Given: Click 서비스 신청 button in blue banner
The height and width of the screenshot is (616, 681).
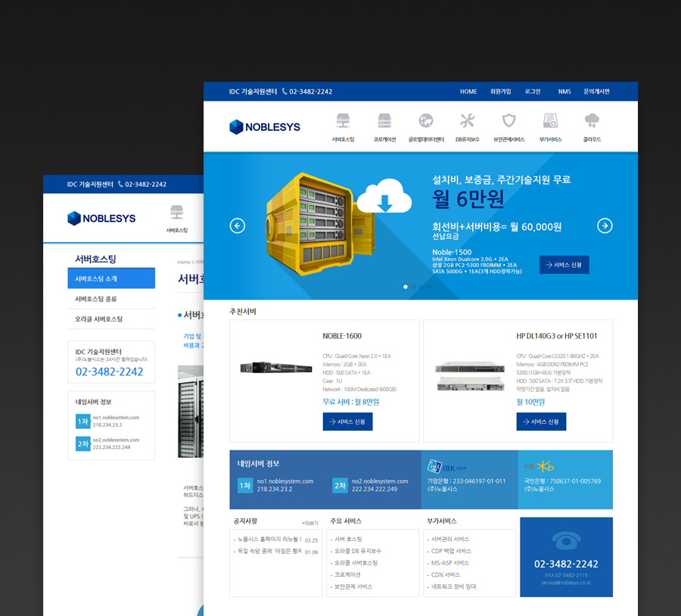Looking at the screenshot, I should 564,265.
